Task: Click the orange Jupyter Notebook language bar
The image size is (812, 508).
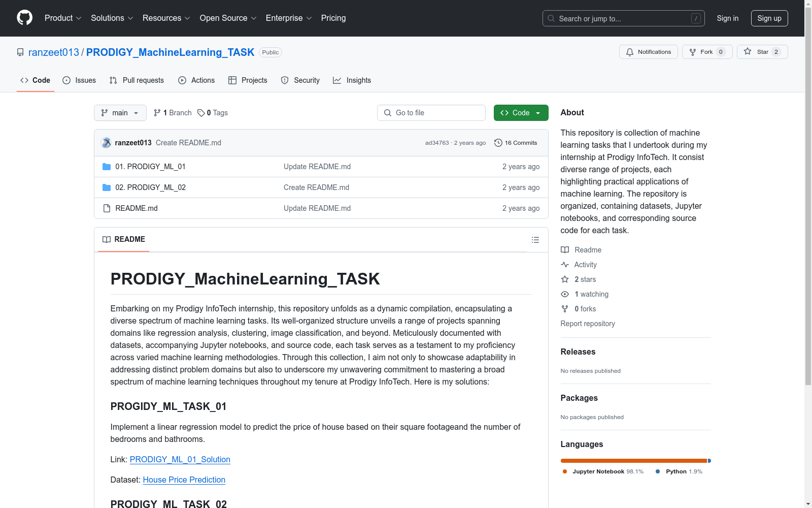Action: click(x=634, y=461)
